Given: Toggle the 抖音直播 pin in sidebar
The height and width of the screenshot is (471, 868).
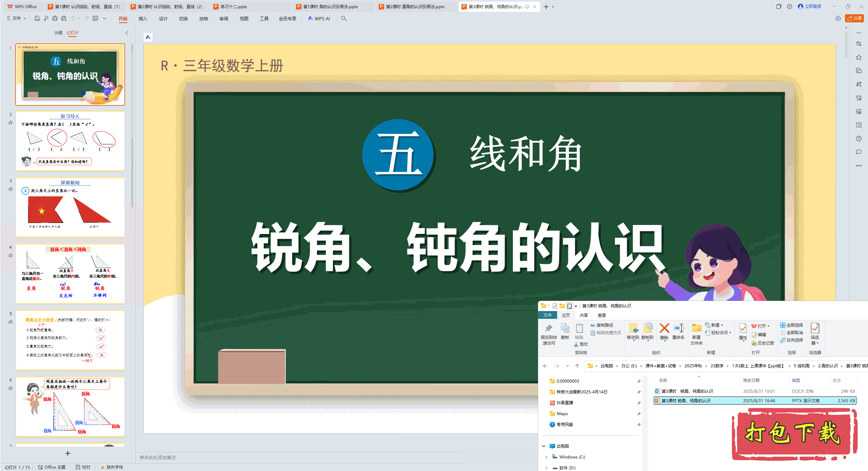Looking at the screenshot, I should click(x=639, y=403).
